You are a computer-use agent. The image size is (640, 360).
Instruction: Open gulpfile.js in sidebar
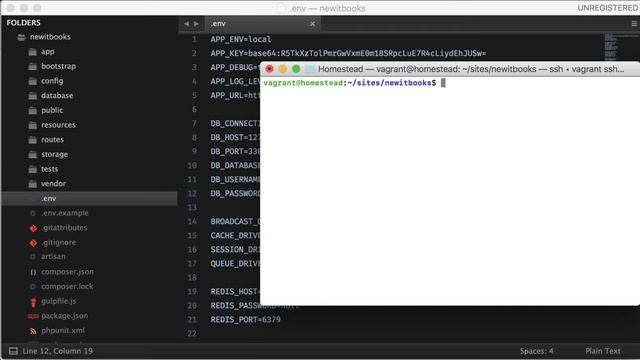(58, 301)
